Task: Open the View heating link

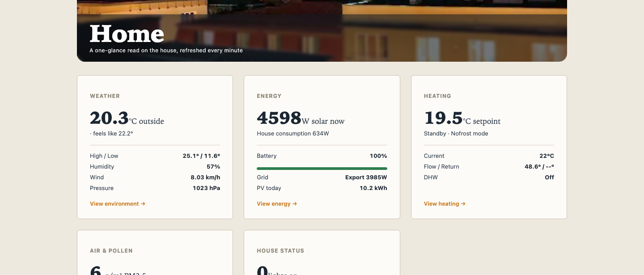Action: pos(445,204)
